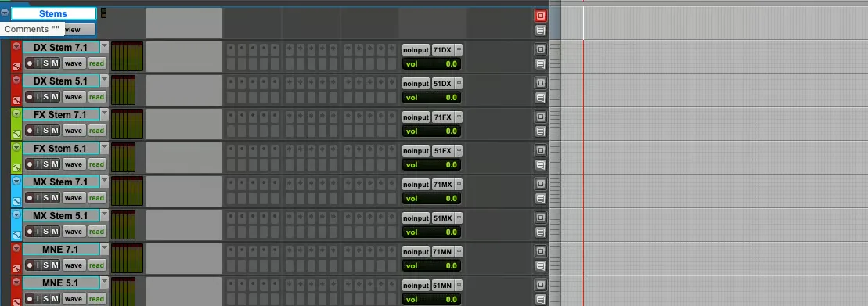
Task: Open the noinput selector on FX Stem 5.1
Action: point(416,150)
